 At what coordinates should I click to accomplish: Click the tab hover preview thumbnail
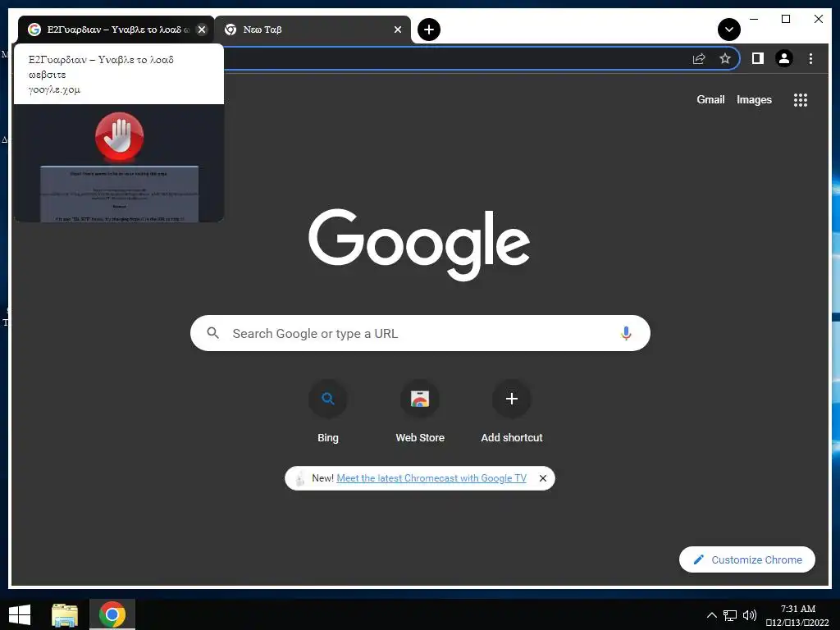coord(119,163)
